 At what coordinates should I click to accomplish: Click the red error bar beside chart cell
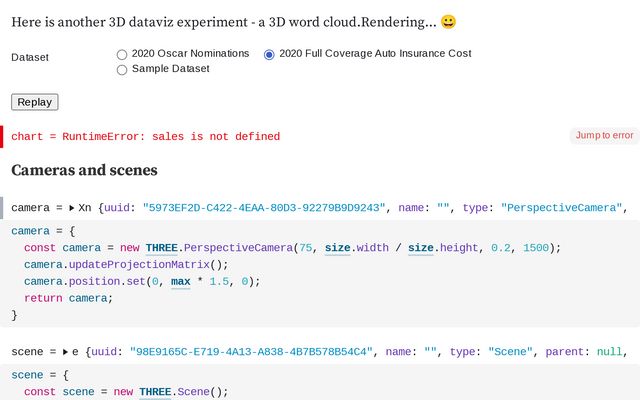[x=2, y=136]
